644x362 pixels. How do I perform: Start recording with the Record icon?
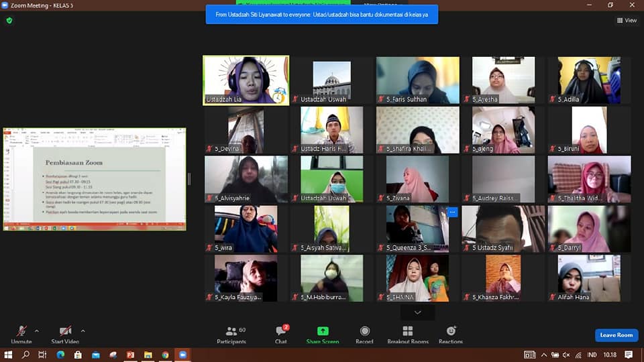point(364,331)
